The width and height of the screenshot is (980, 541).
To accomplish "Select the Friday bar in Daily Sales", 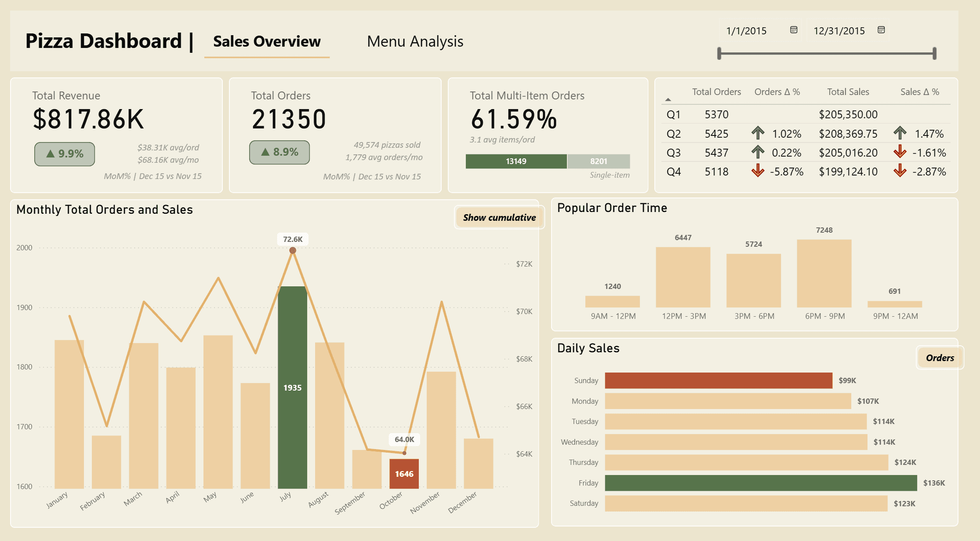I will coord(760,483).
